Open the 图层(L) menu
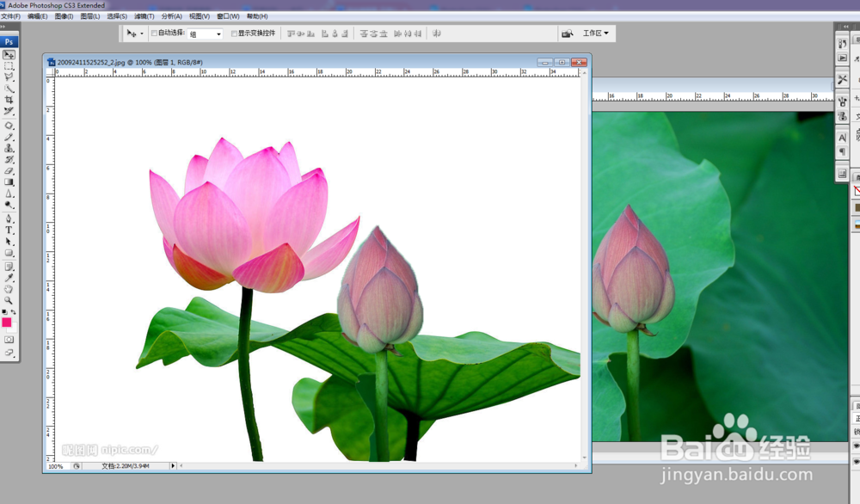 pyautogui.click(x=90, y=16)
